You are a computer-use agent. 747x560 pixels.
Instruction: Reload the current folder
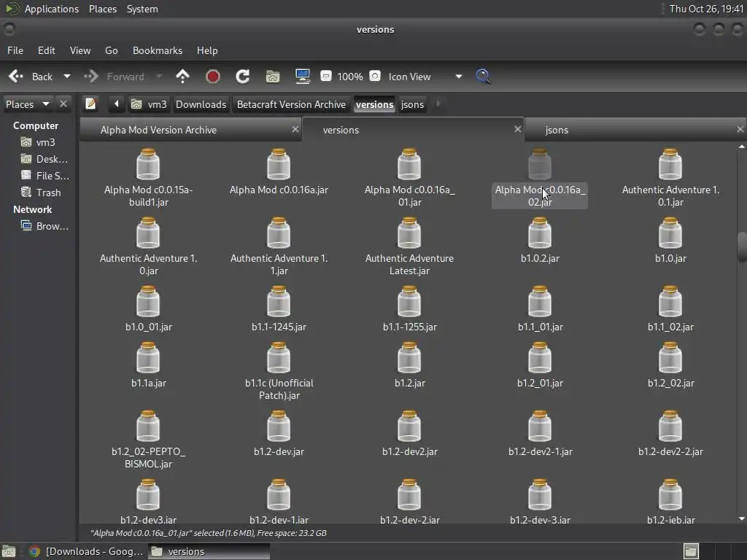pyautogui.click(x=242, y=77)
